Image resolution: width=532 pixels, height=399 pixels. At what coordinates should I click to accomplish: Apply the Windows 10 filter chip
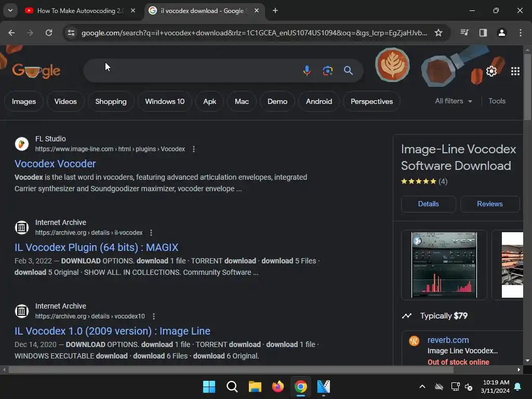click(x=165, y=101)
